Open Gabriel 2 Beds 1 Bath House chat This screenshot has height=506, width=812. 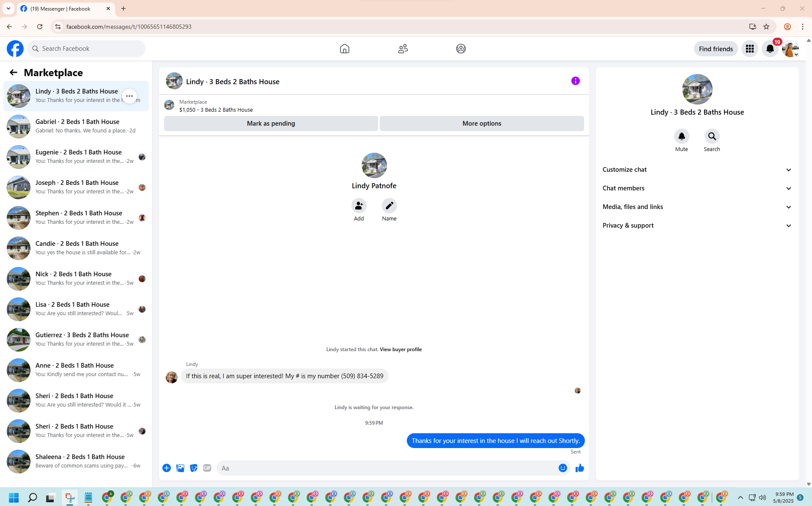point(76,126)
